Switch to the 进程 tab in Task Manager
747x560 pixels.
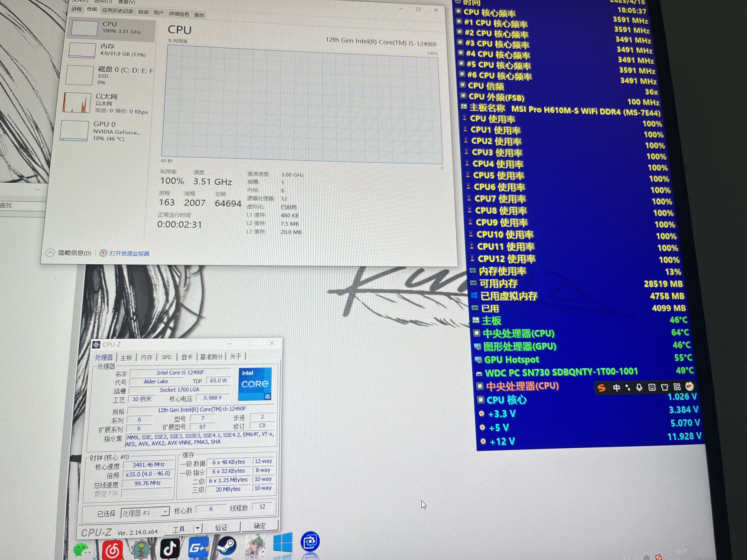click(x=77, y=9)
